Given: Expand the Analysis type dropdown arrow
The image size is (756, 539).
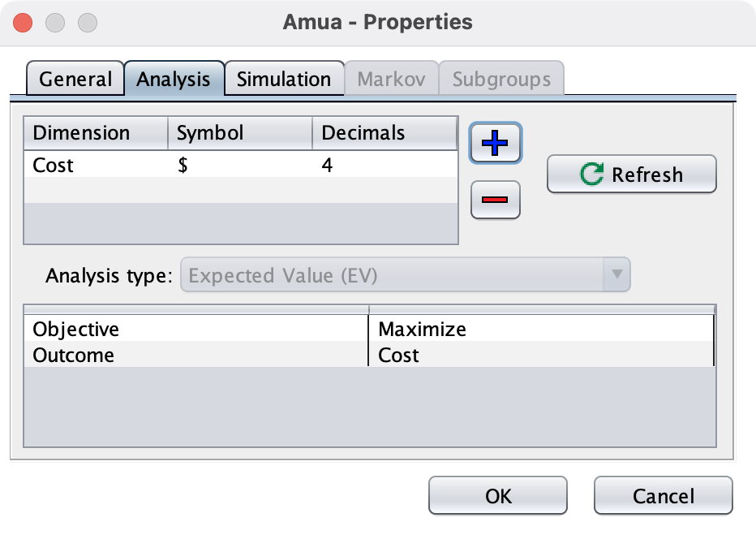Looking at the screenshot, I should pyautogui.click(x=616, y=275).
